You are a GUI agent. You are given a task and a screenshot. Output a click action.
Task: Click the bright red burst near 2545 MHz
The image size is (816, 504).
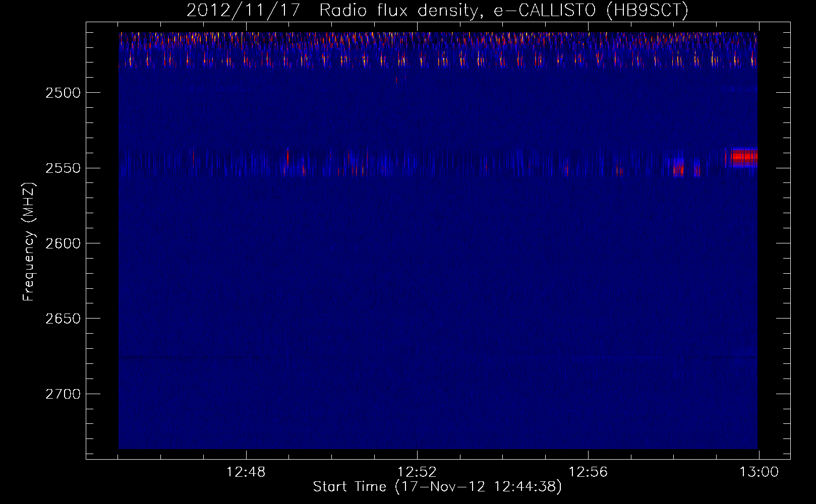click(743, 157)
